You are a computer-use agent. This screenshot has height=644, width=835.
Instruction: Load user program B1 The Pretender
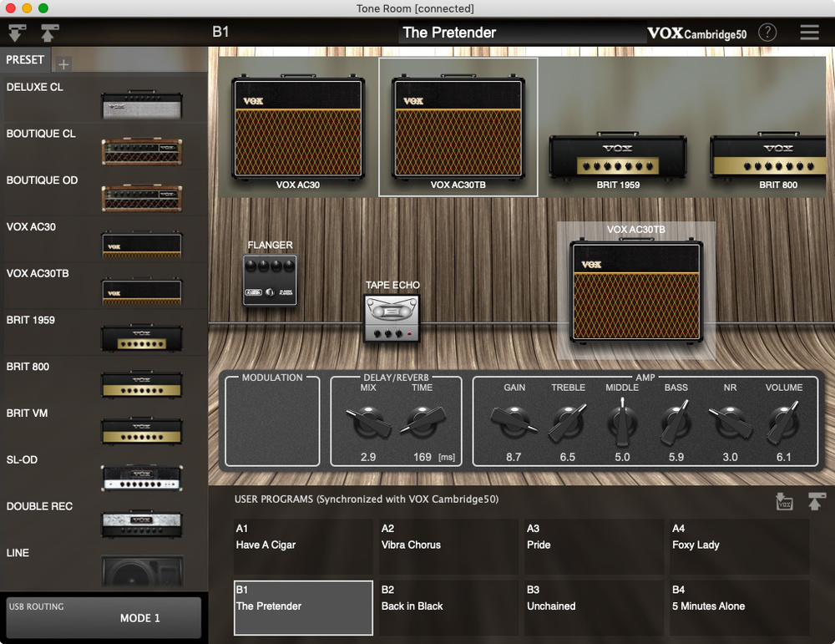pyautogui.click(x=303, y=608)
